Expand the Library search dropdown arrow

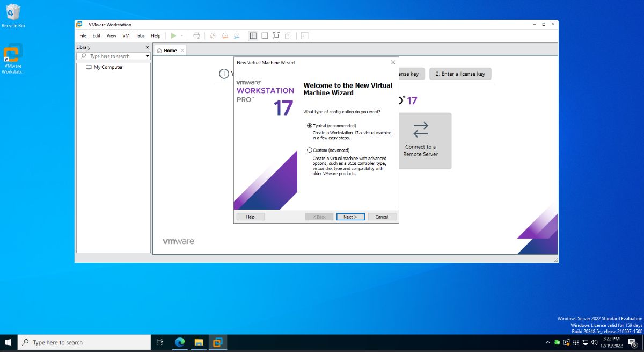tap(148, 56)
